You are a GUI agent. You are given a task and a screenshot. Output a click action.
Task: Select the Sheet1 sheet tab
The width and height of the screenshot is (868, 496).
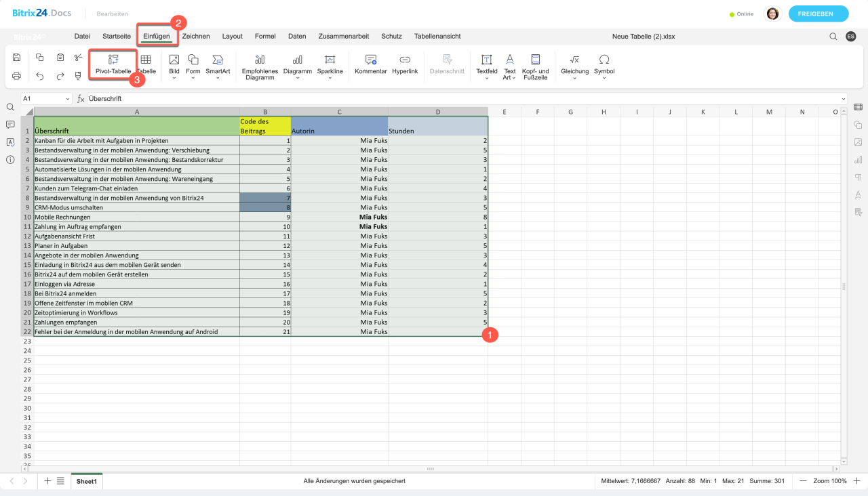coord(86,481)
